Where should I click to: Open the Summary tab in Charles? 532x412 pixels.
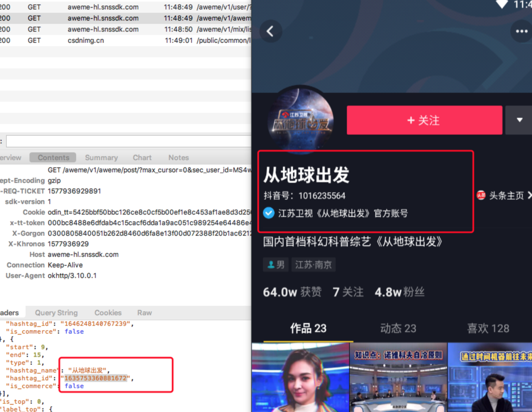tap(101, 158)
